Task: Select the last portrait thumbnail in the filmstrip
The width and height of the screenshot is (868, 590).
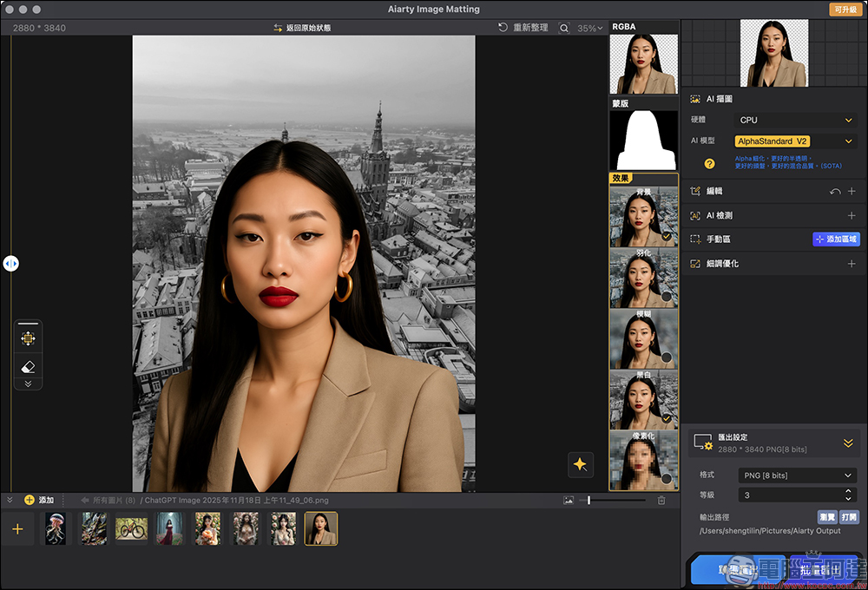Action: click(320, 528)
